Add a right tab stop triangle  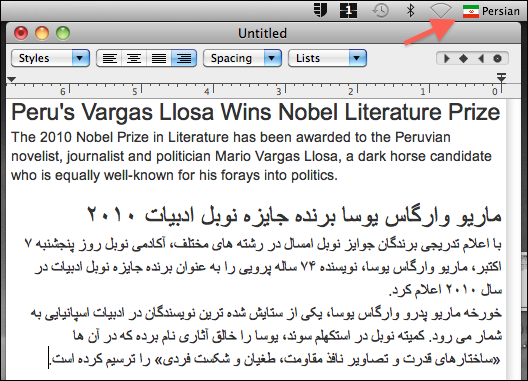pyautogui.click(x=481, y=59)
